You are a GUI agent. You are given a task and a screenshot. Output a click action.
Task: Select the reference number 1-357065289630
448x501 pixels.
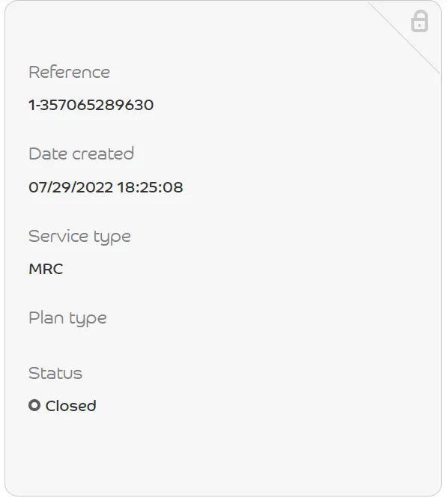coord(91,105)
